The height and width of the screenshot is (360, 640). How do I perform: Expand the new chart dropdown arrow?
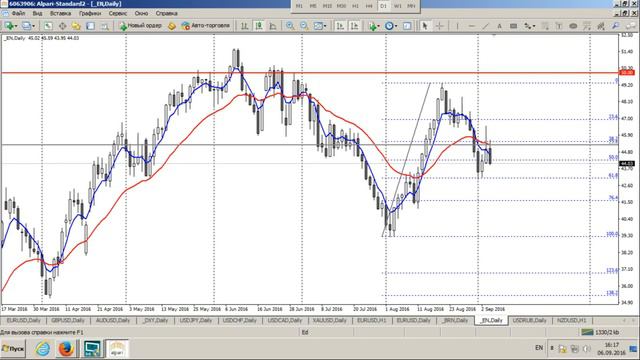click(16, 26)
